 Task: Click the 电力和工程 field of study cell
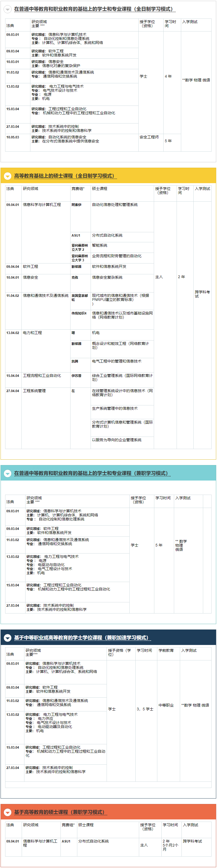point(32,333)
